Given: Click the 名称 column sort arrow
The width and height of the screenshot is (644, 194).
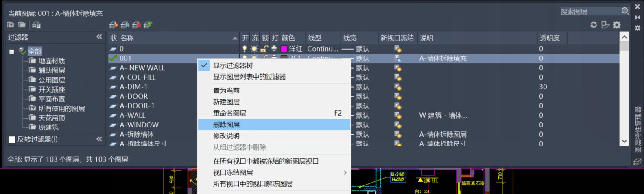Looking at the screenshot, I should [x=235, y=38].
